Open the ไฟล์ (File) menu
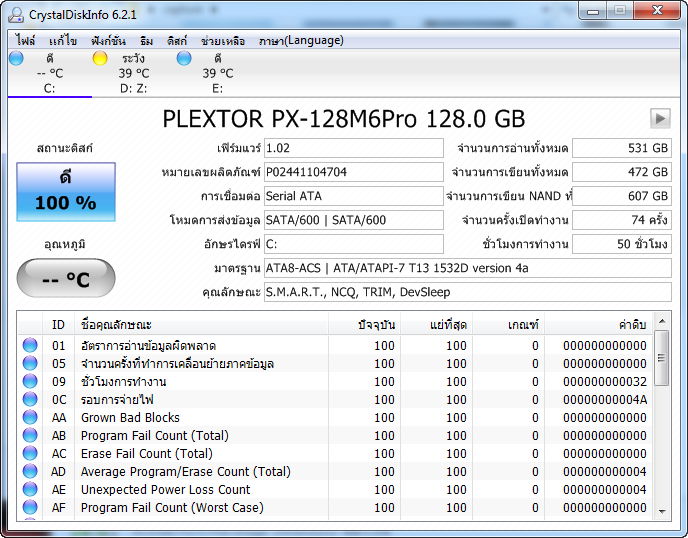Viewport: 688px width, 538px height. pos(25,41)
